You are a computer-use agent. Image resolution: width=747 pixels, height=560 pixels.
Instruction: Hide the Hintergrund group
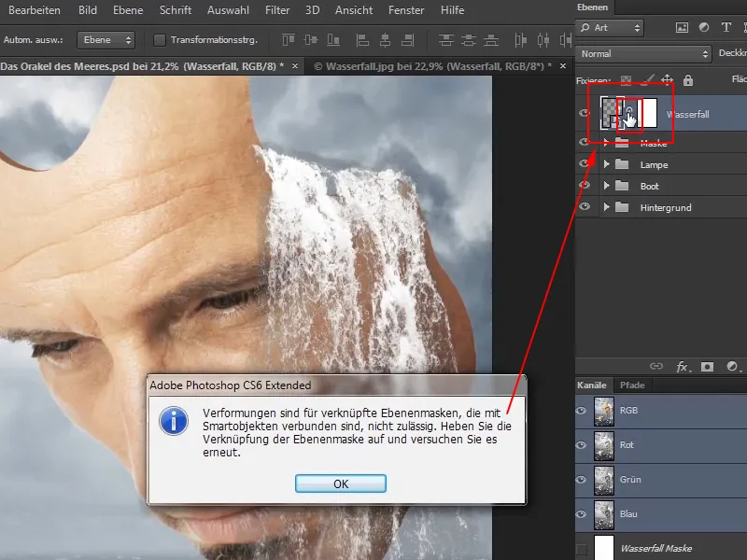585,206
